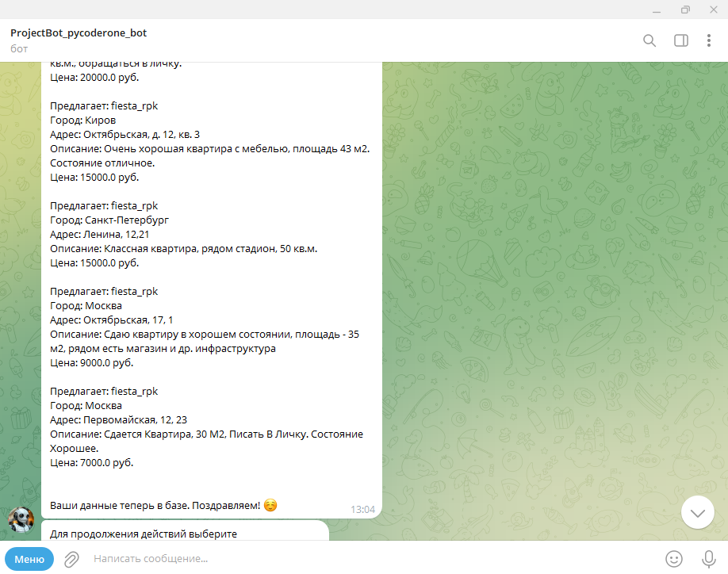Restore down the Telegram window
The width and height of the screenshot is (728, 574).
click(x=685, y=10)
